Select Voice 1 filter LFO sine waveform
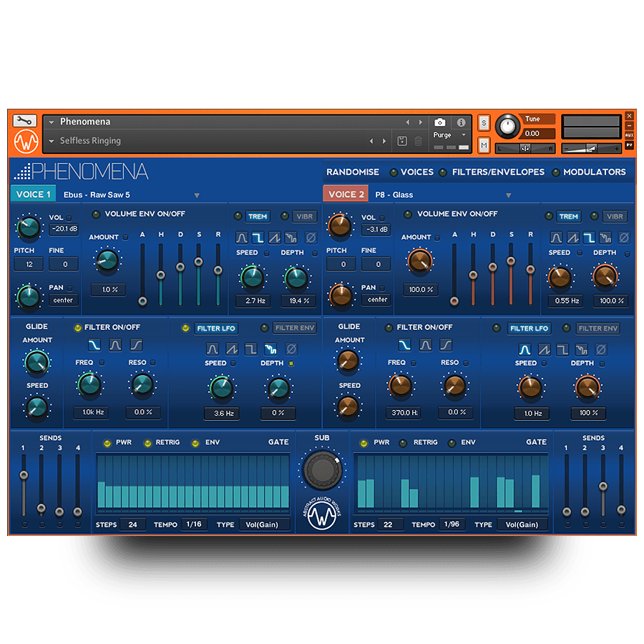644x644 pixels. point(213,349)
